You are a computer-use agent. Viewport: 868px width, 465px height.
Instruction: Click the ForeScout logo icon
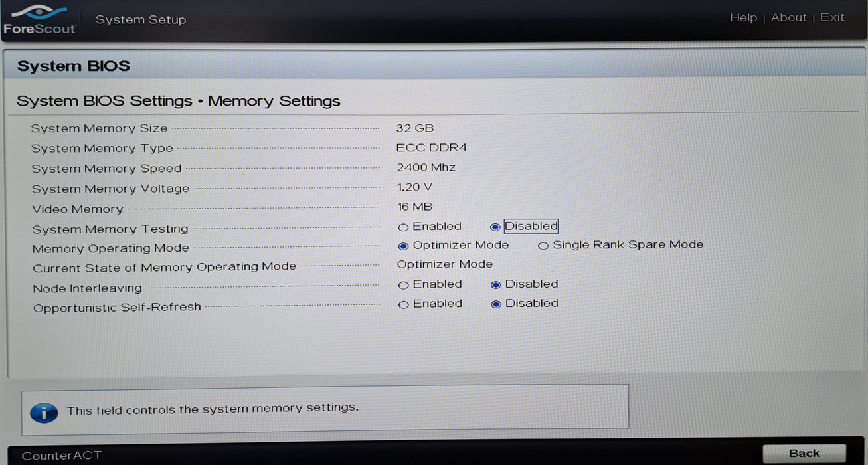point(39,19)
